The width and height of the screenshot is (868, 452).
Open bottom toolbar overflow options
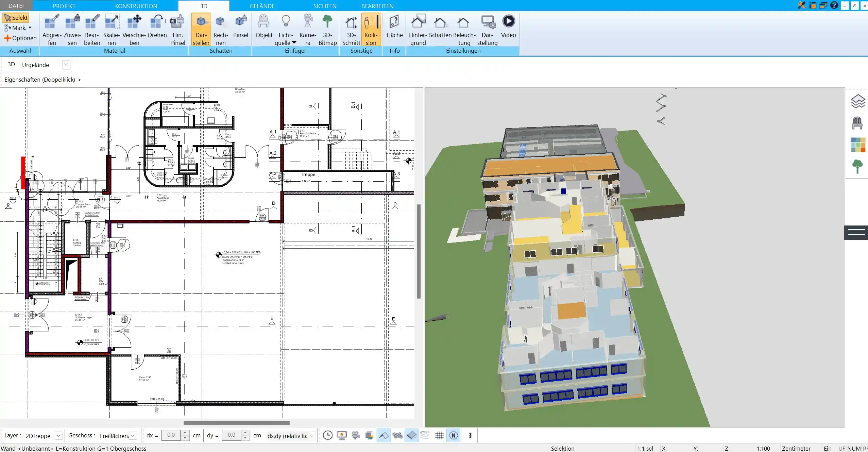click(470, 435)
